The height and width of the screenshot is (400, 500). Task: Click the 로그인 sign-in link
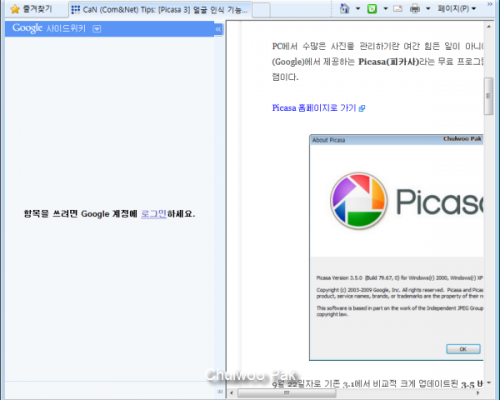pos(154,214)
